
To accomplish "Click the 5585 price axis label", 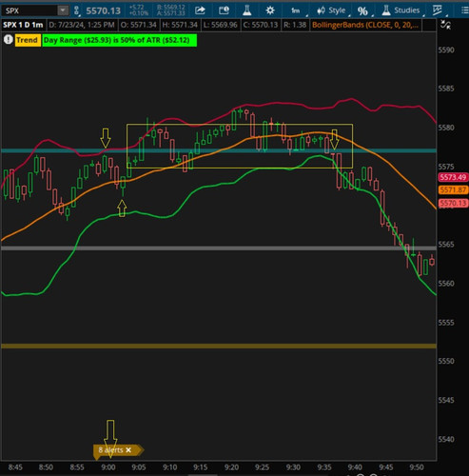I will pos(446,89).
